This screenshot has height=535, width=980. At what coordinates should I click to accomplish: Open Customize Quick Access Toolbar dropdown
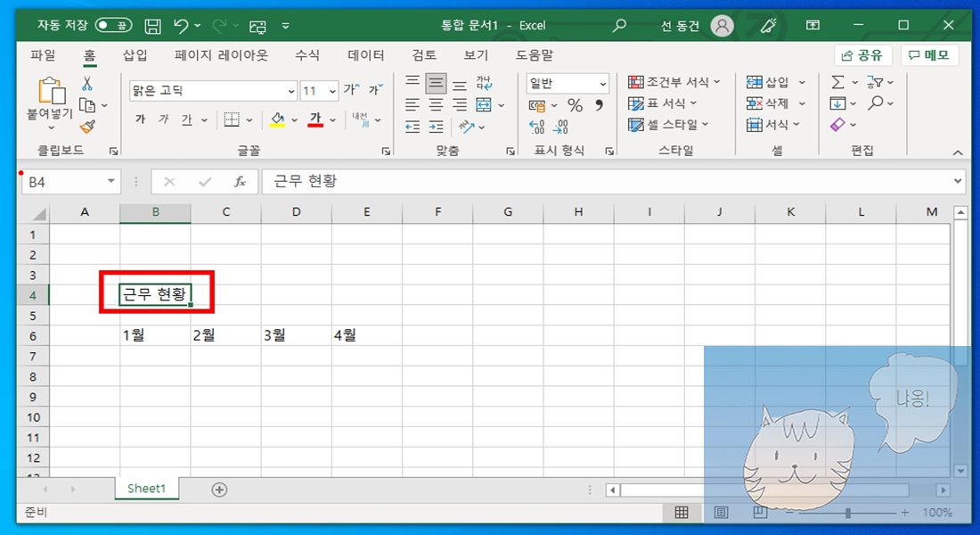tap(286, 26)
